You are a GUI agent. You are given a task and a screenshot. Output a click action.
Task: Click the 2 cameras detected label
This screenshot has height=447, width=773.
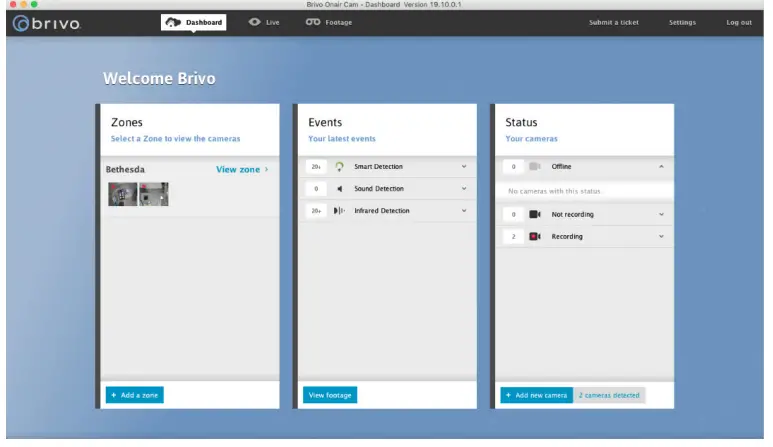tap(609, 395)
